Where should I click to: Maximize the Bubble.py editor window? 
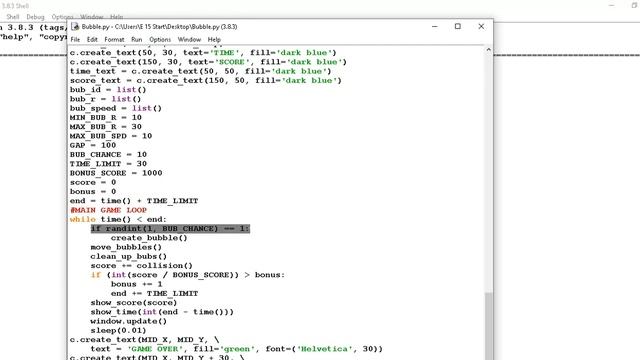pos(458,27)
